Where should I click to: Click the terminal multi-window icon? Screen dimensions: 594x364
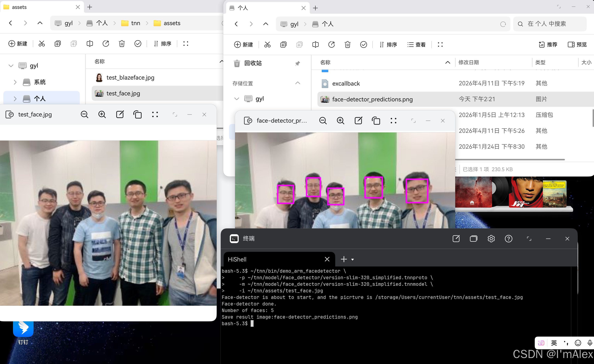pyautogui.click(x=474, y=239)
